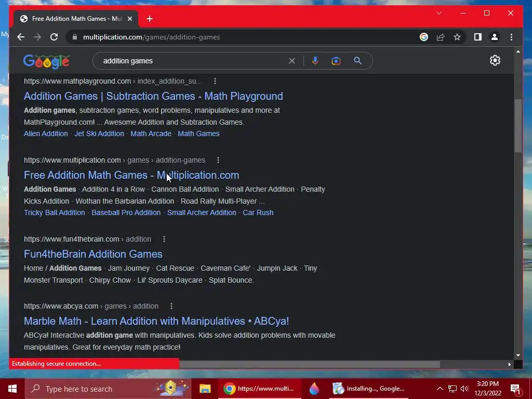Click the Google icon in the address bar
This screenshot has height=399, width=532.
pyautogui.click(x=424, y=37)
